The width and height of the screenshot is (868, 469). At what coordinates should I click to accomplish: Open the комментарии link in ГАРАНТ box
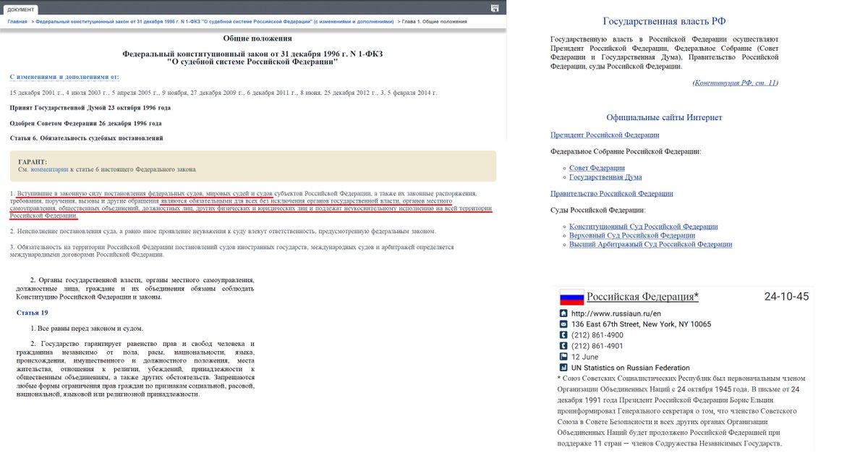[x=49, y=169]
